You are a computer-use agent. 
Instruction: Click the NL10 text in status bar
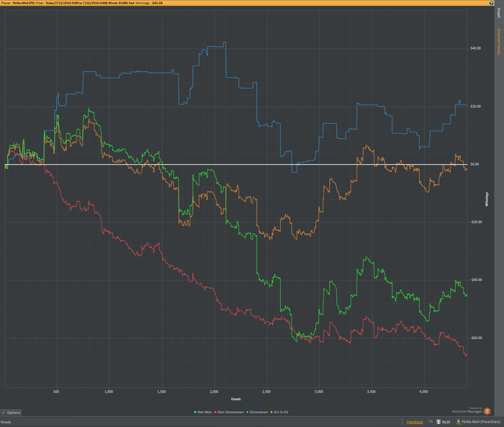(446, 422)
